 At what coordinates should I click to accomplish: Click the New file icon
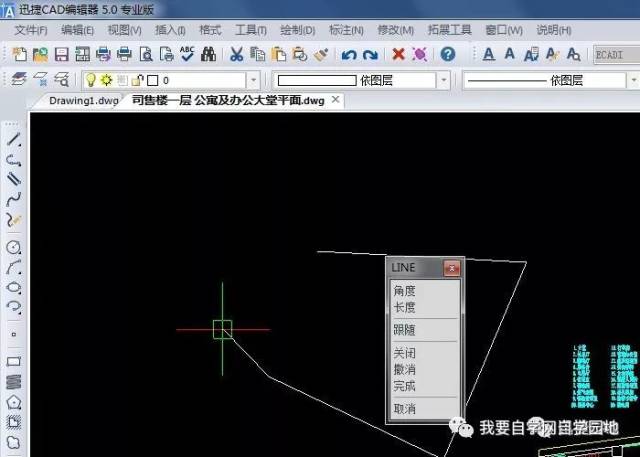point(19,54)
